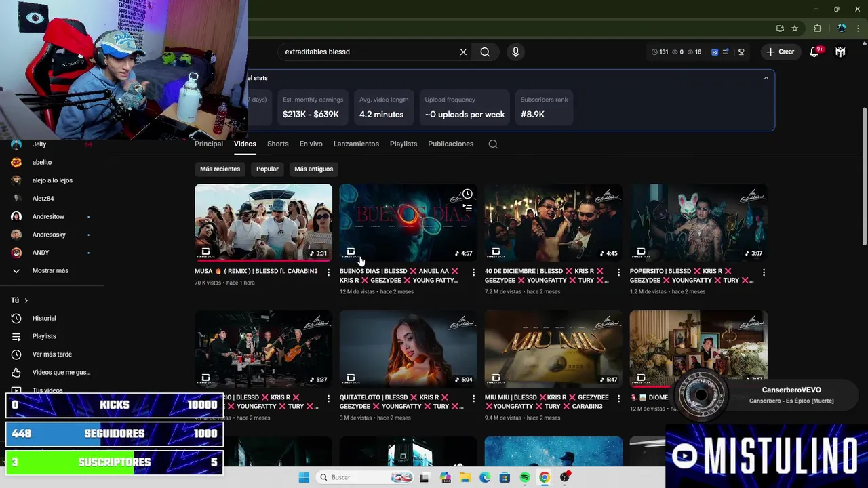Open the En vivo tab
The width and height of the screenshot is (868, 488).
(311, 144)
